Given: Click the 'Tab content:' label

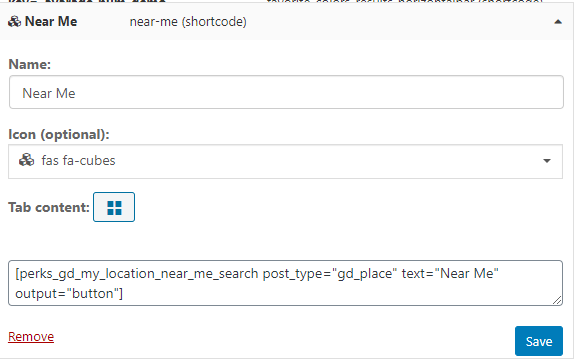Looking at the screenshot, I should (49, 207).
